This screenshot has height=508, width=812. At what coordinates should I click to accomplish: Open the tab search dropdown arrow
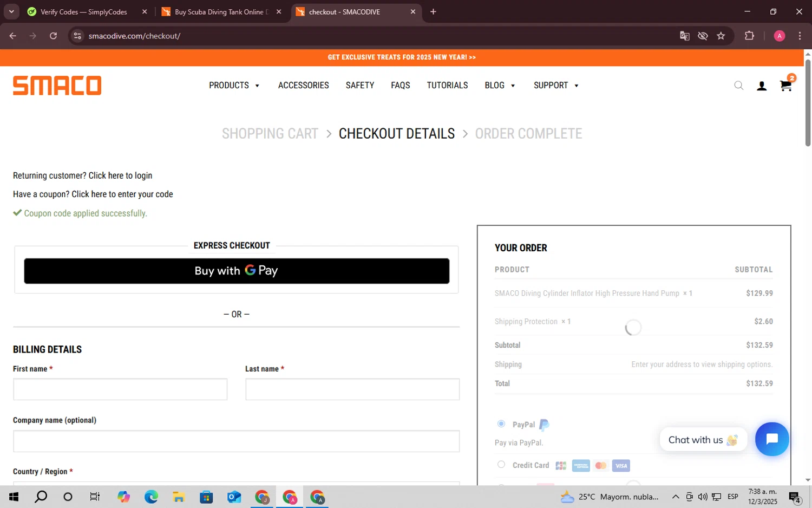click(11, 11)
